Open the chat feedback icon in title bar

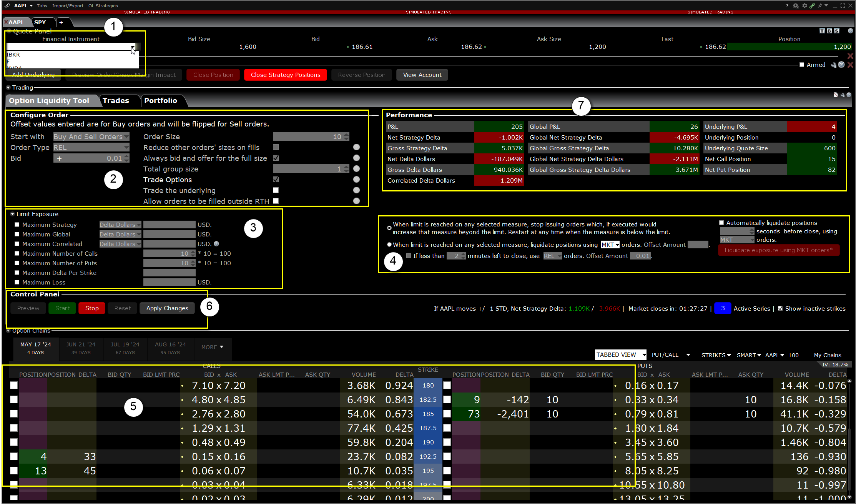796,6
